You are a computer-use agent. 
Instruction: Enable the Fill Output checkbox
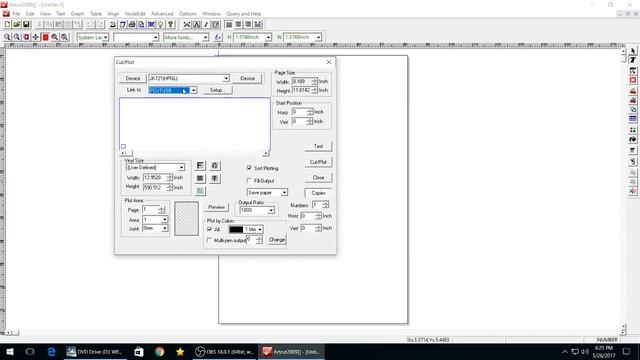click(249, 180)
